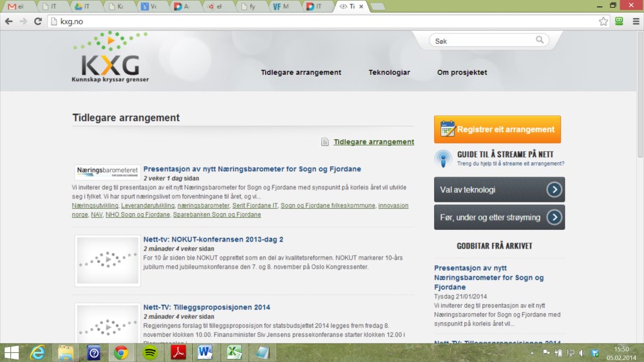Click the search magnifier icon in Søk box
Screen dimensions: 644x362
(x=539, y=40)
